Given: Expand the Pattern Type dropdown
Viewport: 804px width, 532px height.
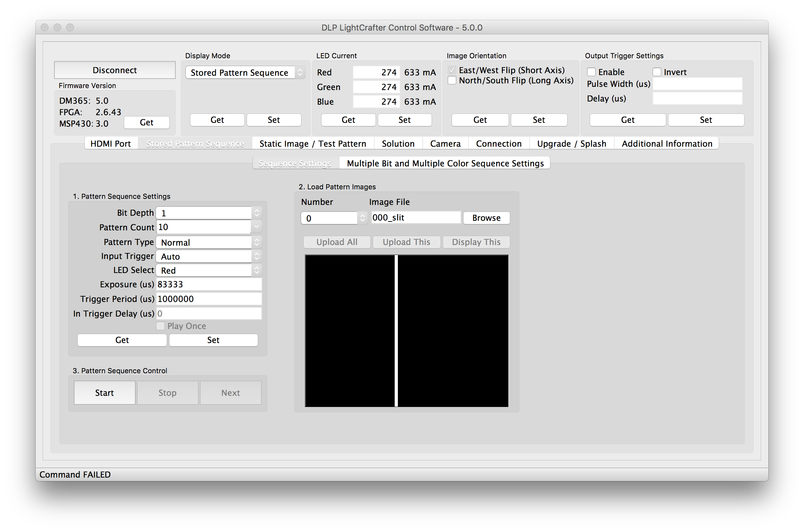Looking at the screenshot, I should pyautogui.click(x=208, y=242).
